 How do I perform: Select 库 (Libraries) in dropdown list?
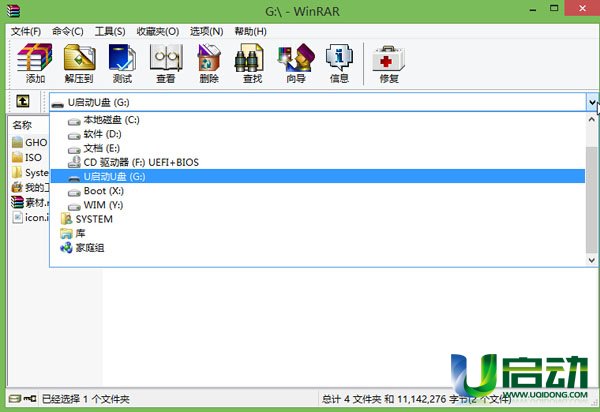pyautogui.click(x=318, y=233)
